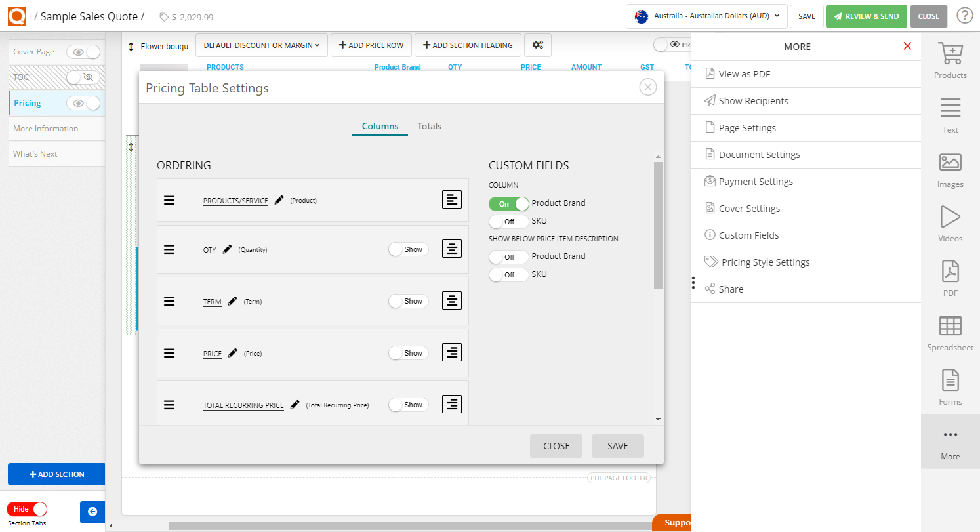The width and height of the screenshot is (980, 532).
Task: Switch to the Totals tab
Action: pos(429,126)
